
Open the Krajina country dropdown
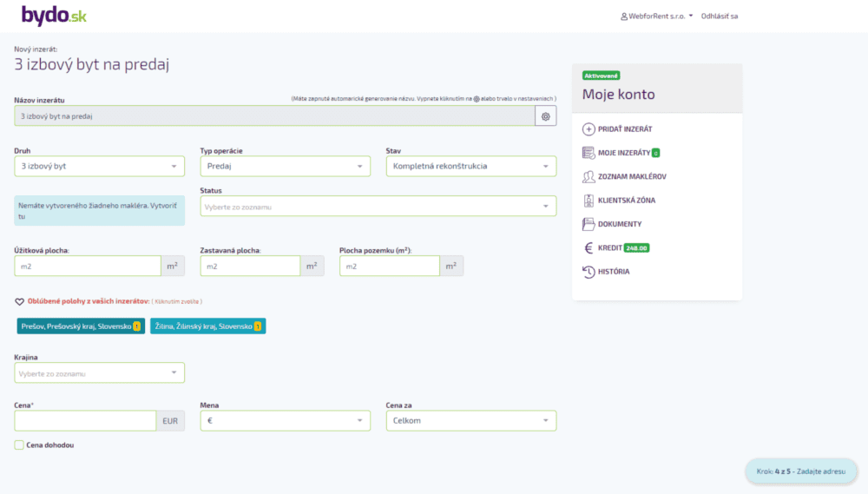[x=100, y=373]
